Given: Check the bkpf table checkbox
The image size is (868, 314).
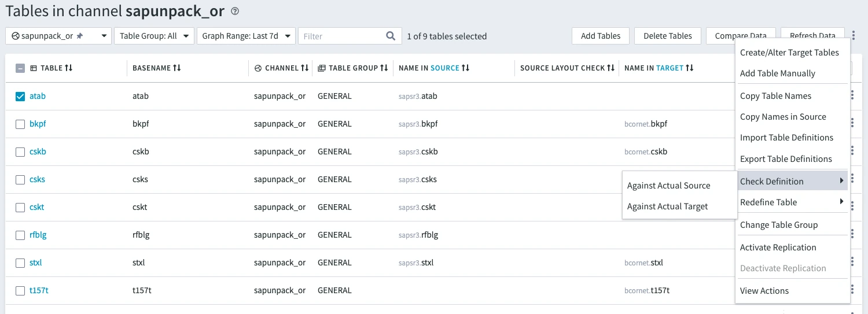Looking at the screenshot, I should click(20, 124).
